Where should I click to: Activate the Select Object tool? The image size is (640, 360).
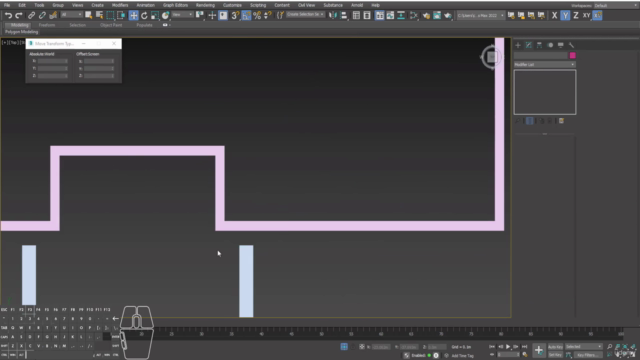(89, 16)
